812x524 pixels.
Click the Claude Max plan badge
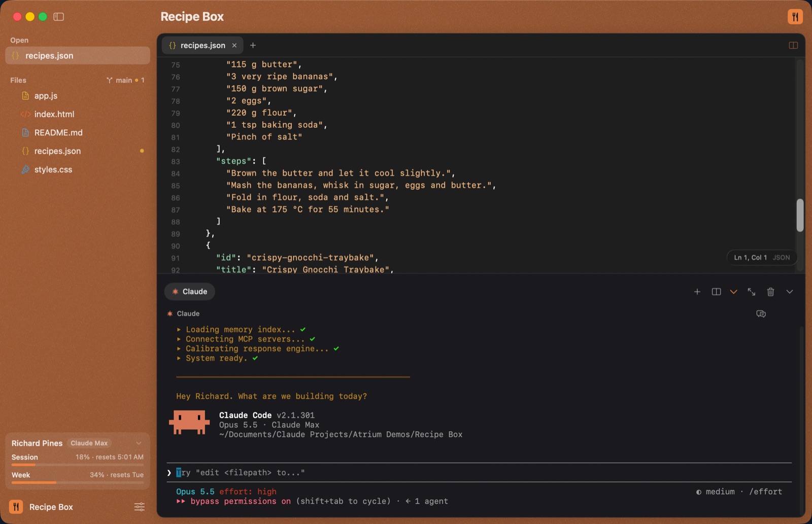[x=89, y=443]
